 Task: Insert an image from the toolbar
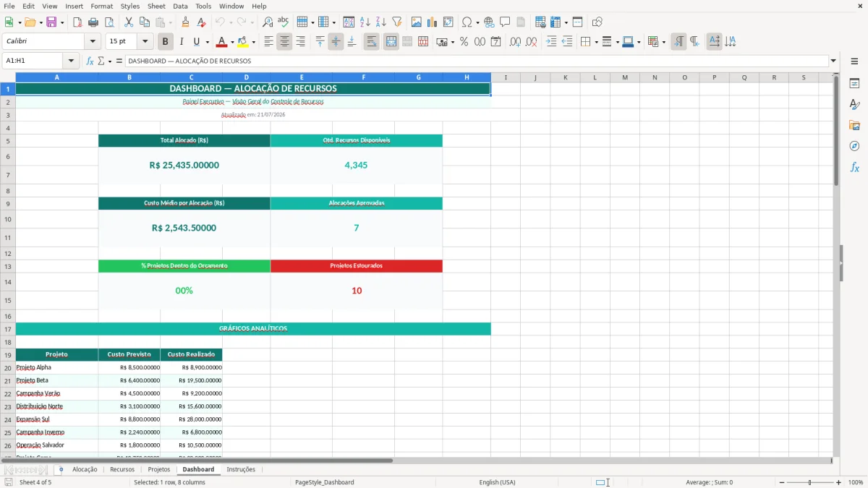(x=417, y=22)
